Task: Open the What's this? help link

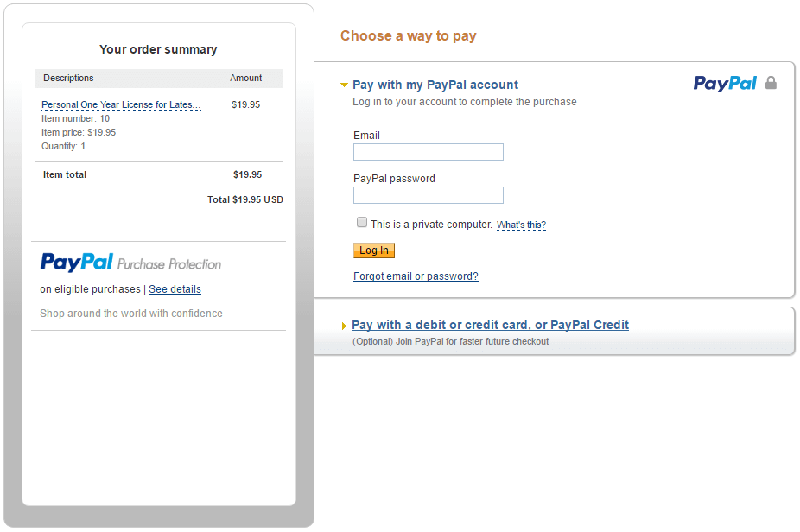Action: pos(522,225)
